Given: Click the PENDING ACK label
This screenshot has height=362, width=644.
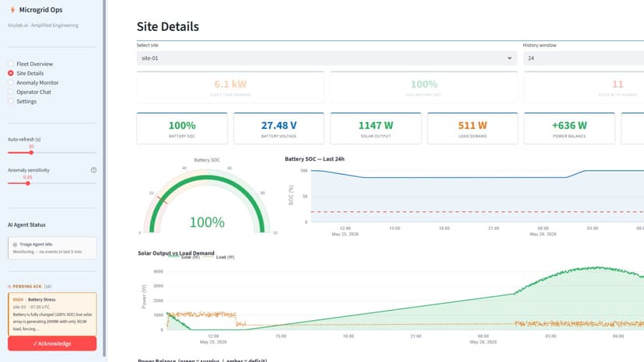Looking at the screenshot, I should [x=27, y=286].
